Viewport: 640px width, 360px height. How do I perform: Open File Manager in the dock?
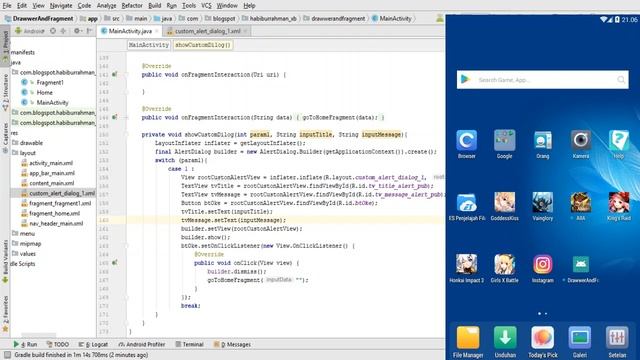pos(468,338)
